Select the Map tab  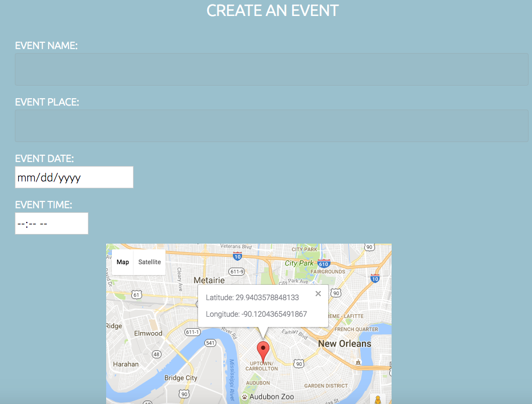tap(122, 262)
